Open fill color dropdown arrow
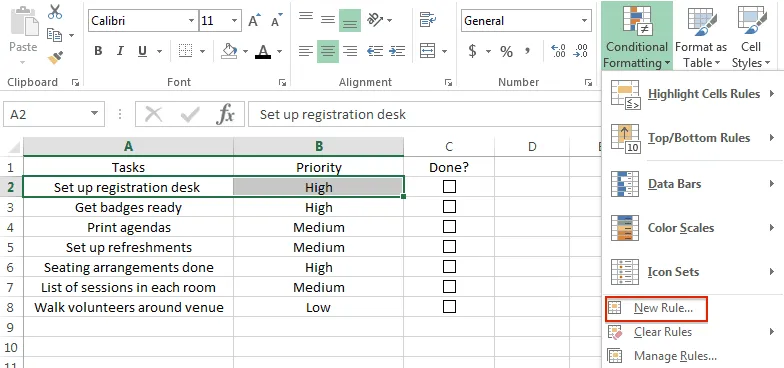Screen dimensions: 784x368 tap(246, 51)
